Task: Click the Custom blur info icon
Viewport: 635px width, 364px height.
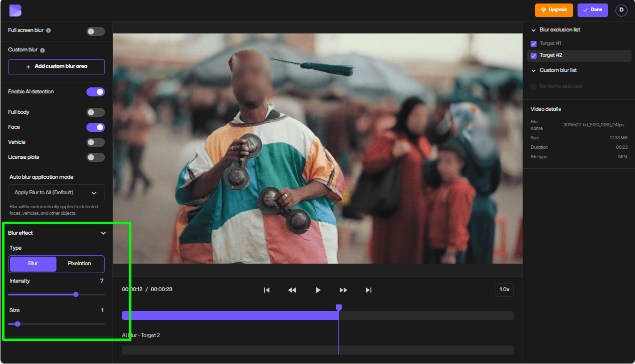Action: point(42,50)
